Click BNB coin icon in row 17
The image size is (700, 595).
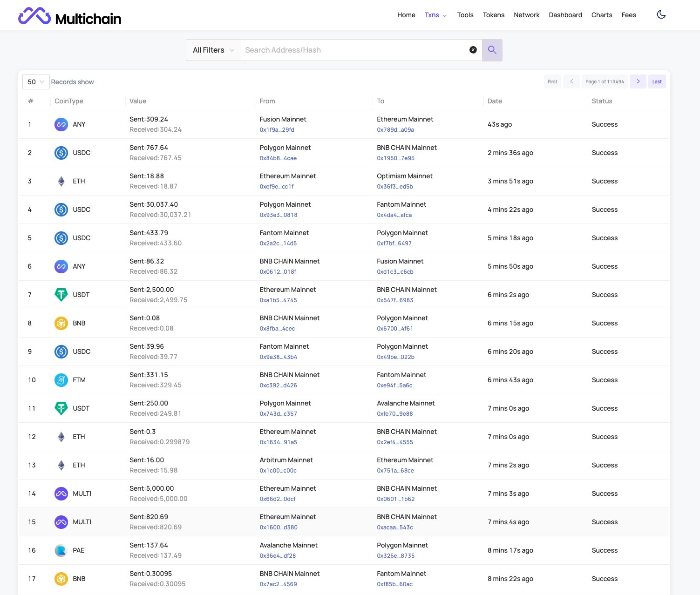click(61, 579)
